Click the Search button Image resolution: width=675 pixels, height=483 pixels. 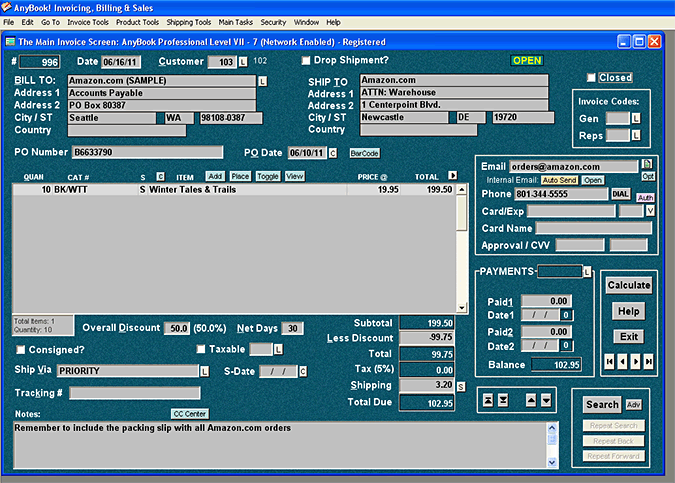click(602, 405)
